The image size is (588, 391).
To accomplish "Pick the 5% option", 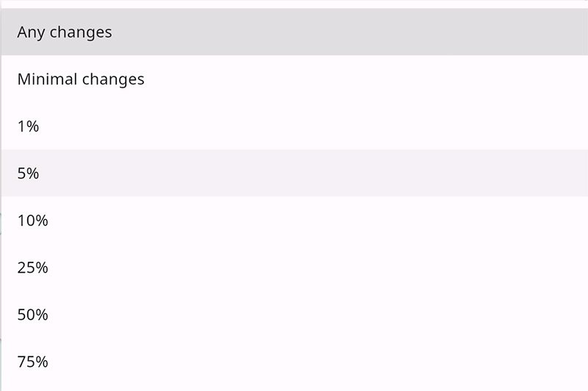I will pos(28,173).
